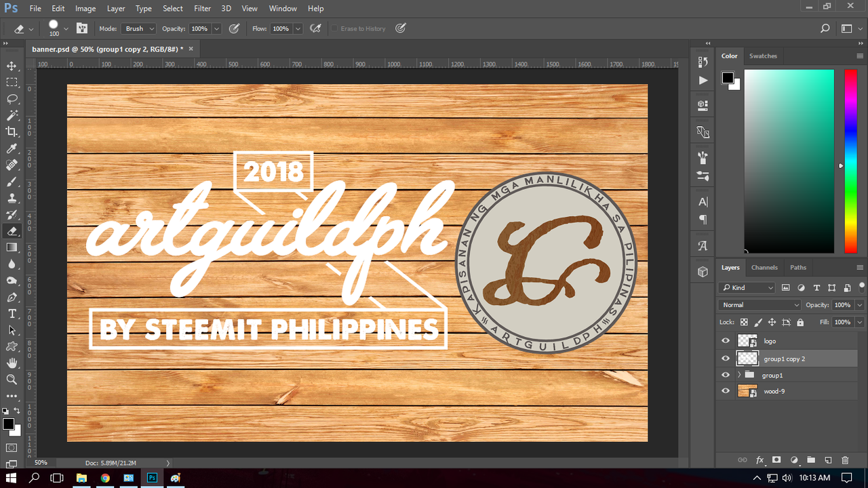Select the History Brush tool

pyautogui.click(x=12, y=214)
